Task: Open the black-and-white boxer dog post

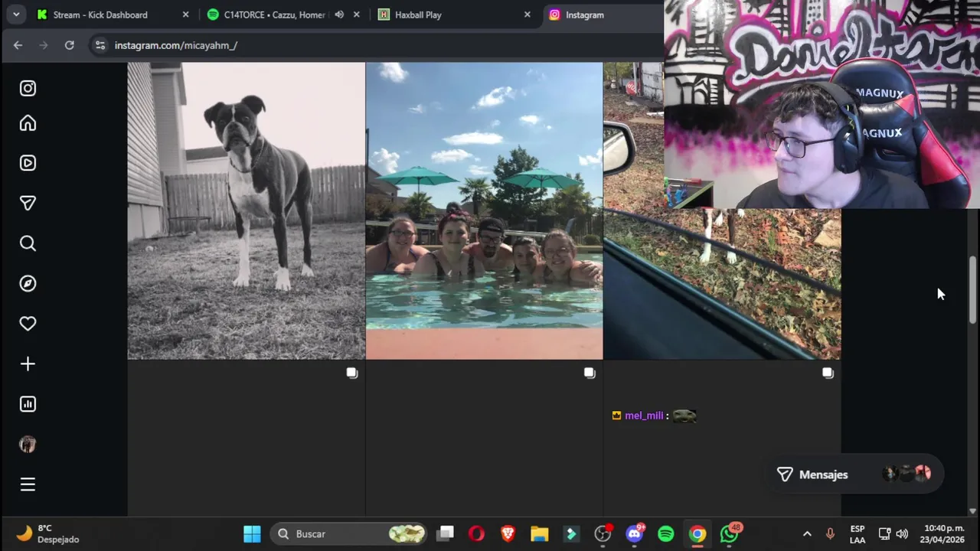Action: click(x=246, y=210)
